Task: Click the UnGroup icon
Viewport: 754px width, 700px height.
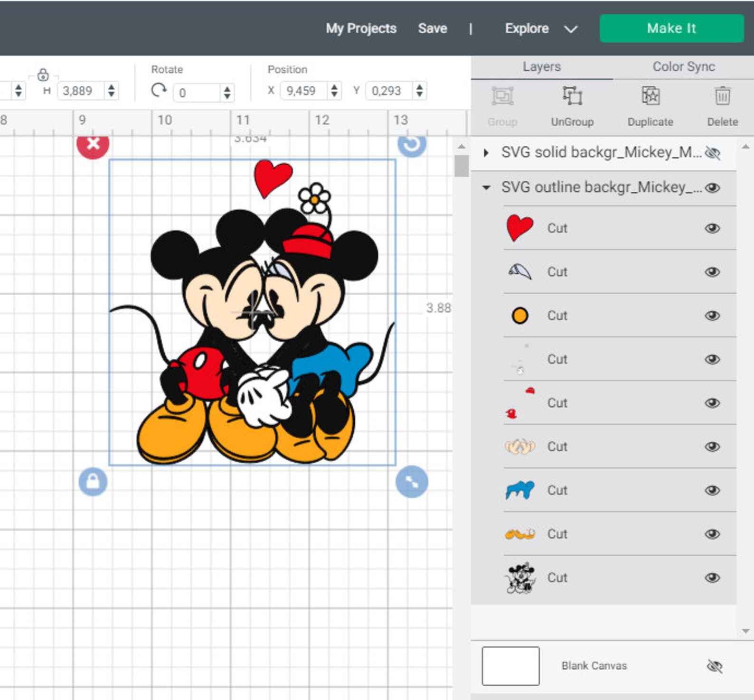Action: 572,96
